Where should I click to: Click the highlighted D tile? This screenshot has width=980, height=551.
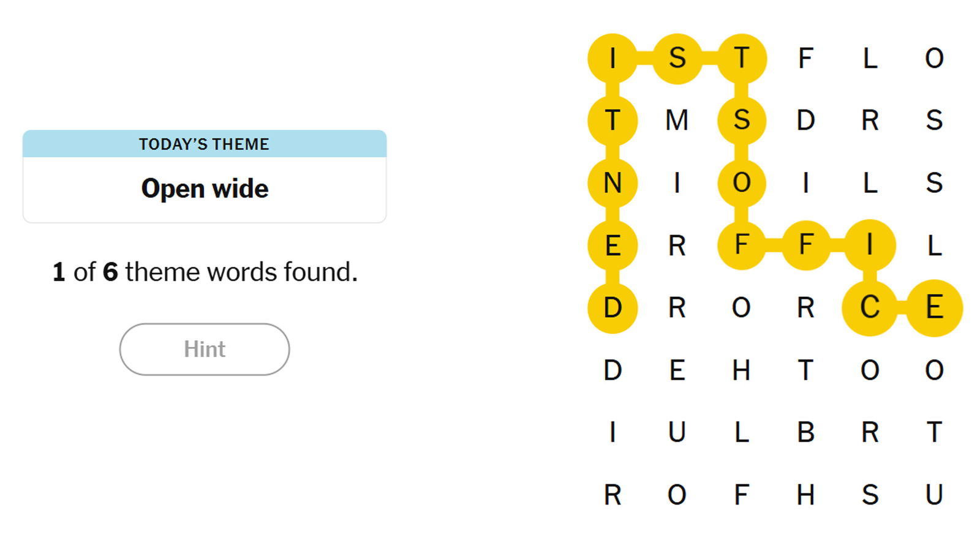(x=612, y=307)
